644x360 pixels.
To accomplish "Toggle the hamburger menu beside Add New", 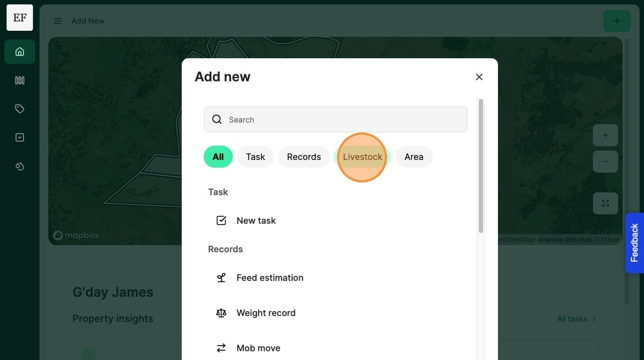I will 58,21.
